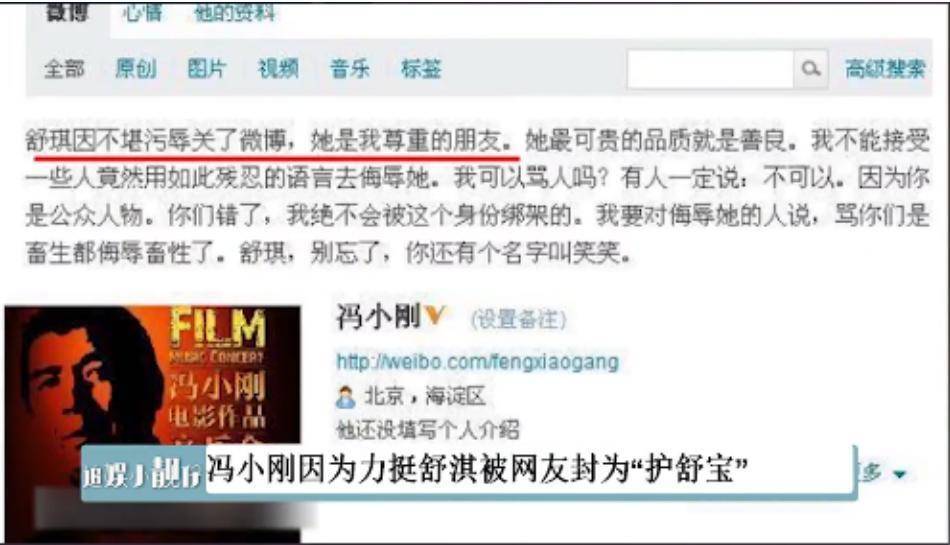Open the weibo.com/fengxiaogang profile link
950x545 pixels.
[478, 362]
